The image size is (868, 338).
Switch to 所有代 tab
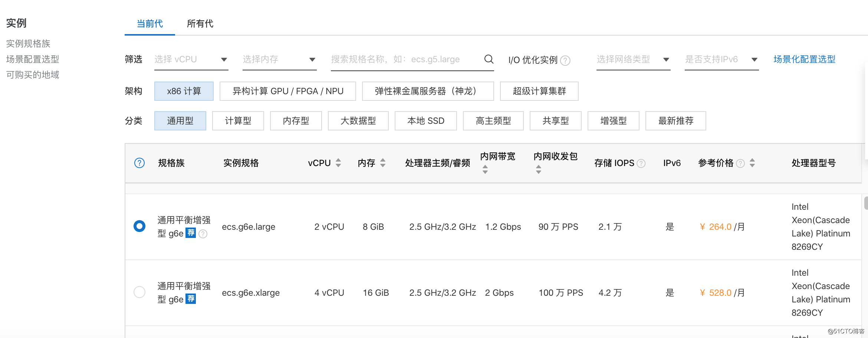point(200,24)
